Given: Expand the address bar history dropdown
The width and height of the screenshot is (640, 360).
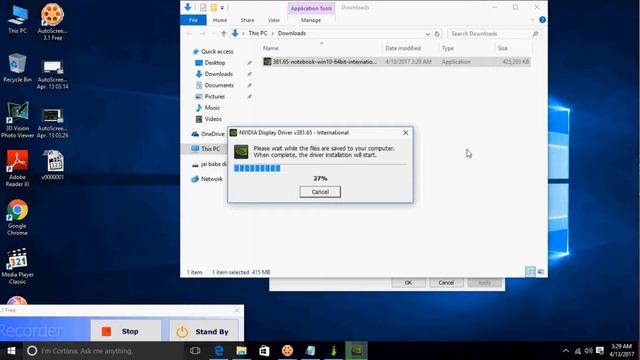Looking at the screenshot, I should tap(427, 34).
